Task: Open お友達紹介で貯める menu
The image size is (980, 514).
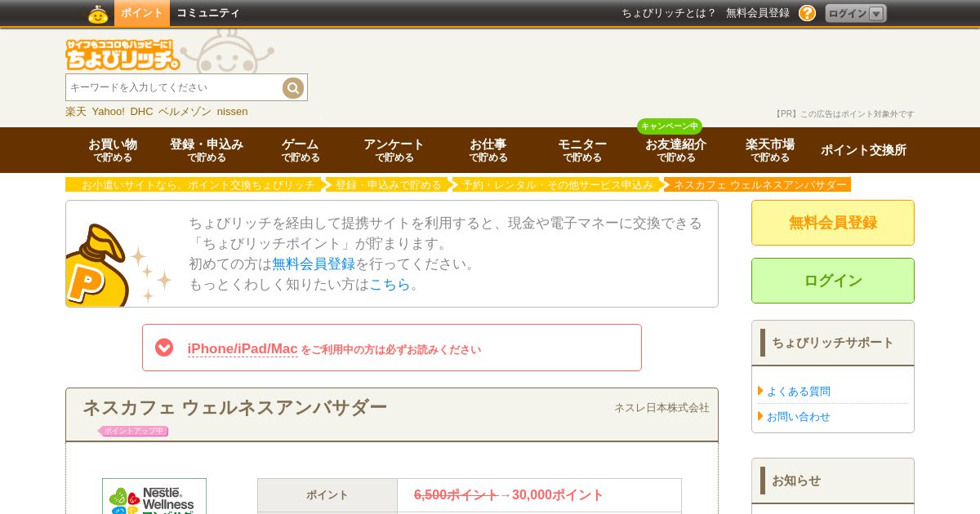Action: click(x=676, y=150)
